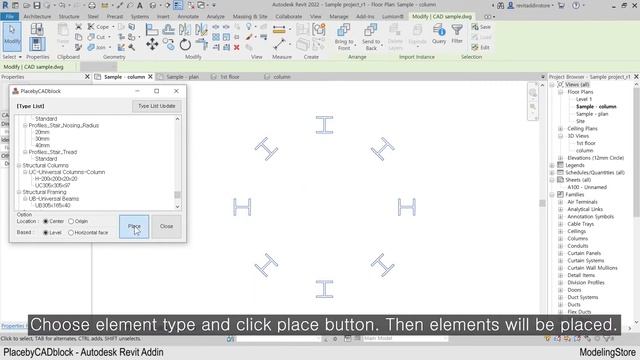
Task: Click the Type List Update button
Action: pos(157,106)
